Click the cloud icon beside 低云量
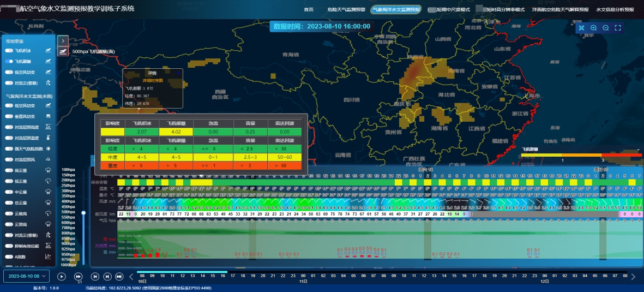Image resolution: width=644 pixels, height=292 pixels. click(48, 181)
